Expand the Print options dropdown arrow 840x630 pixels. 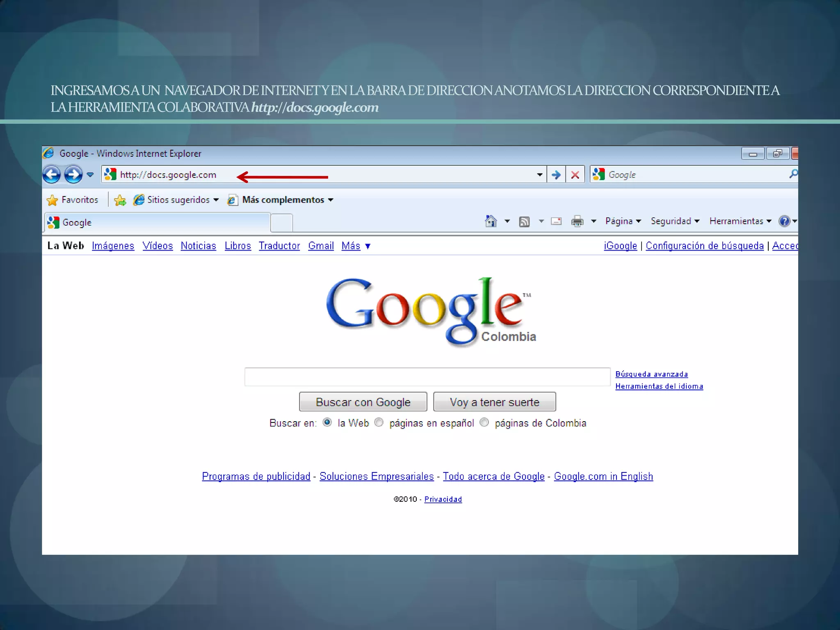pyautogui.click(x=593, y=221)
